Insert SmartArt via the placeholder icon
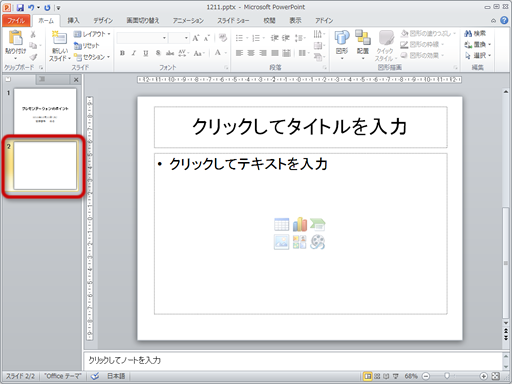 [318, 225]
